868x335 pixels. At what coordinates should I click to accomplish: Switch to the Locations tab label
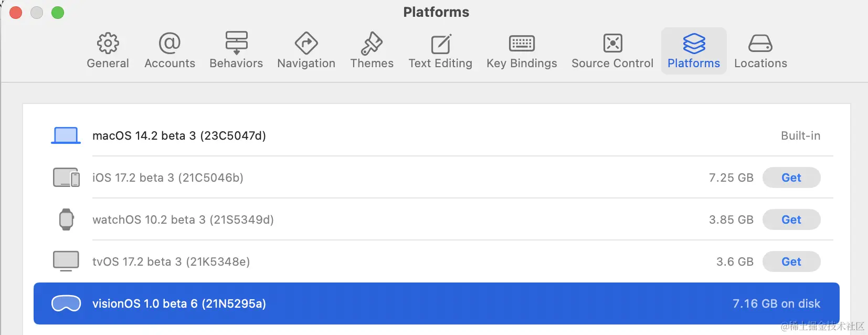pos(760,64)
